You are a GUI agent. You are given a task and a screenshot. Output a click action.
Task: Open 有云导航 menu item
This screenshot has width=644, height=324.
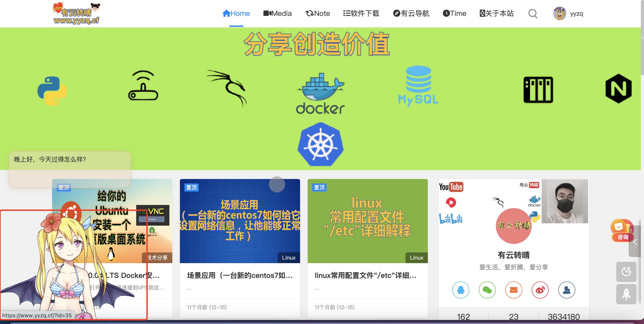click(x=411, y=13)
